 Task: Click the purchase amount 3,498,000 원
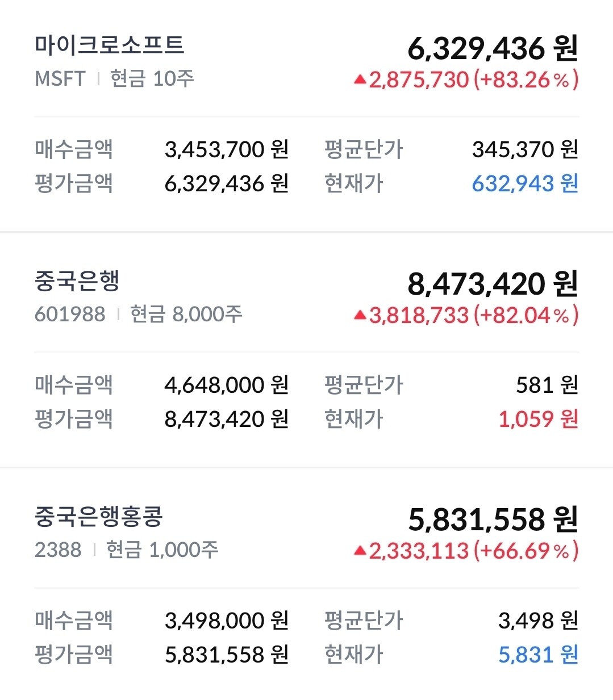(x=226, y=621)
